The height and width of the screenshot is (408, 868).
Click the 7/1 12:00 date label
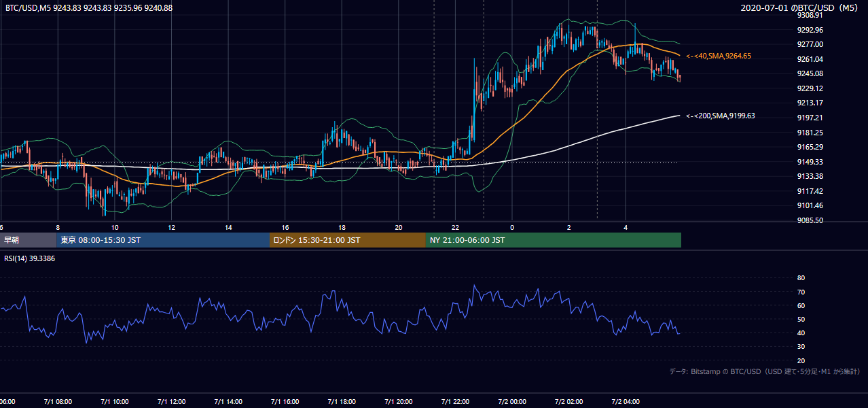[x=171, y=402]
